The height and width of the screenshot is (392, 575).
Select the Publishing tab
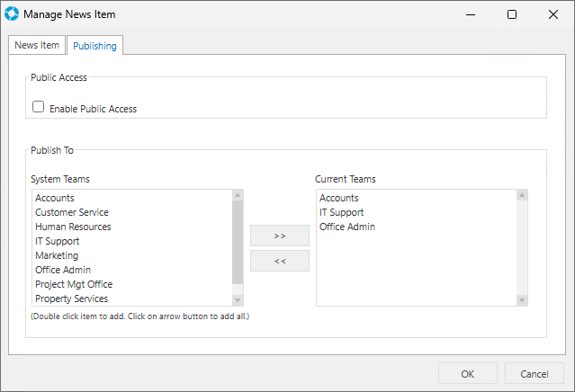[94, 46]
